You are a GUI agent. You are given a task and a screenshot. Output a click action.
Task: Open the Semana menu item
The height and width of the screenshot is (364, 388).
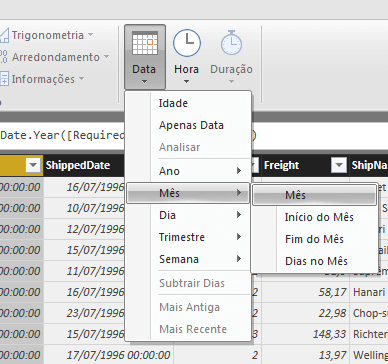point(188,259)
